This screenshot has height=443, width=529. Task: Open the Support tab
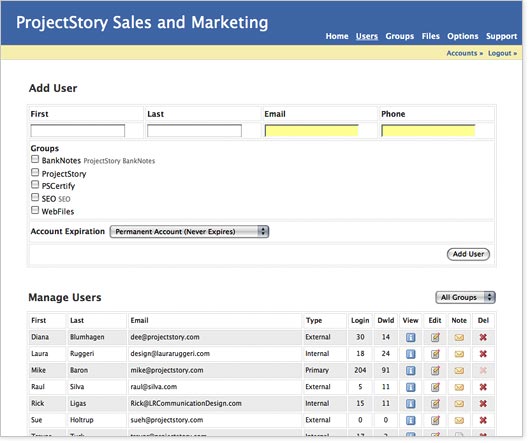pyautogui.click(x=501, y=36)
